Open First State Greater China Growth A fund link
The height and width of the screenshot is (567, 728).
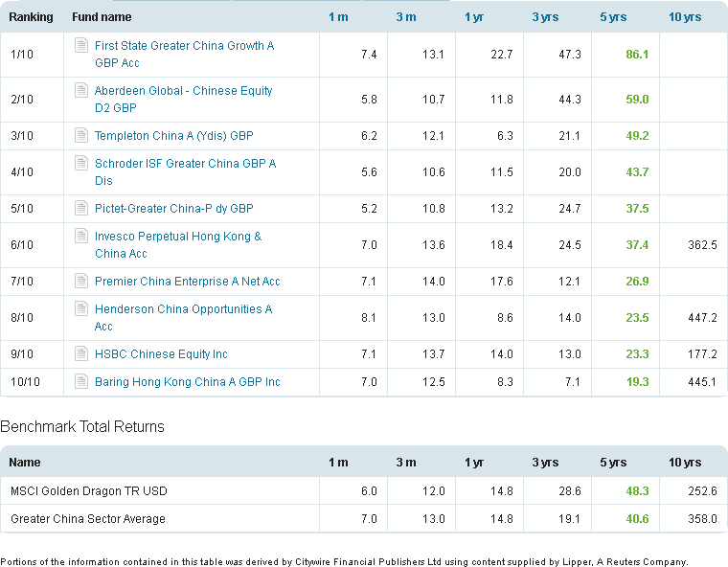[x=184, y=55]
